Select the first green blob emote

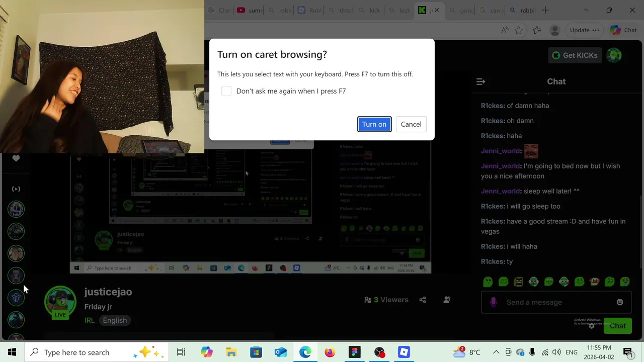tap(488, 282)
